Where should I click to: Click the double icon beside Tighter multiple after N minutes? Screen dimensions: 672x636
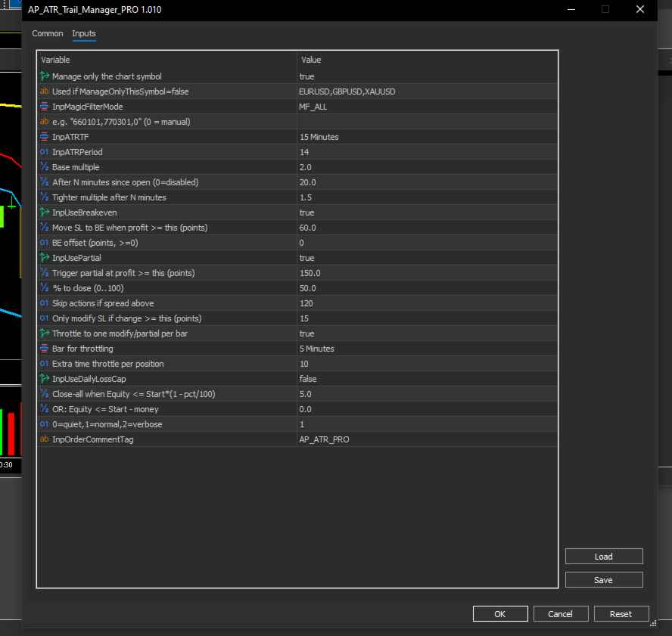pos(44,197)
